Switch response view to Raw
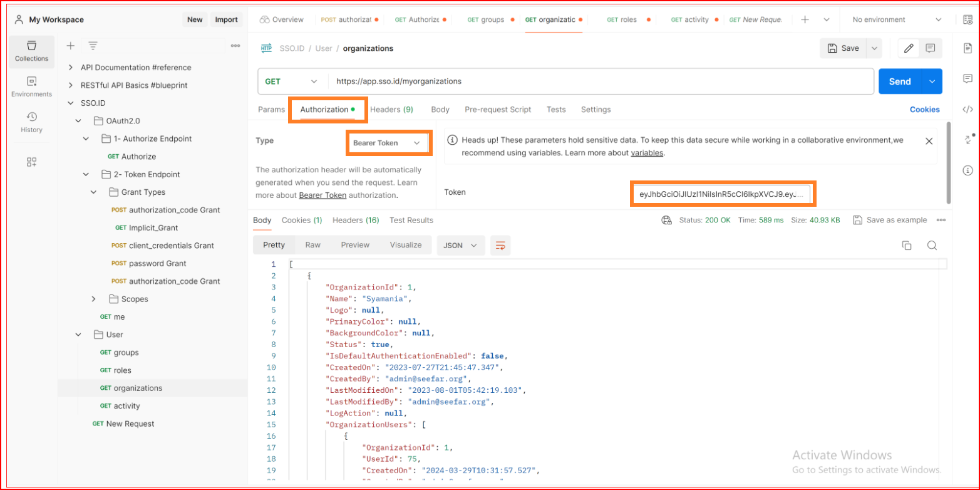 (312, 245)
